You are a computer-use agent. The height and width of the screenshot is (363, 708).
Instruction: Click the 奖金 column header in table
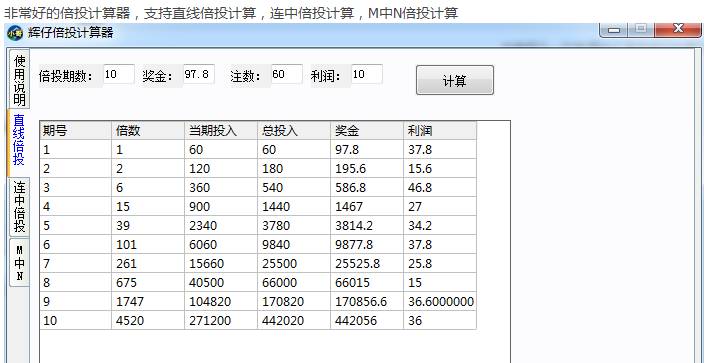pyautogui.click(x=367, y=130)
